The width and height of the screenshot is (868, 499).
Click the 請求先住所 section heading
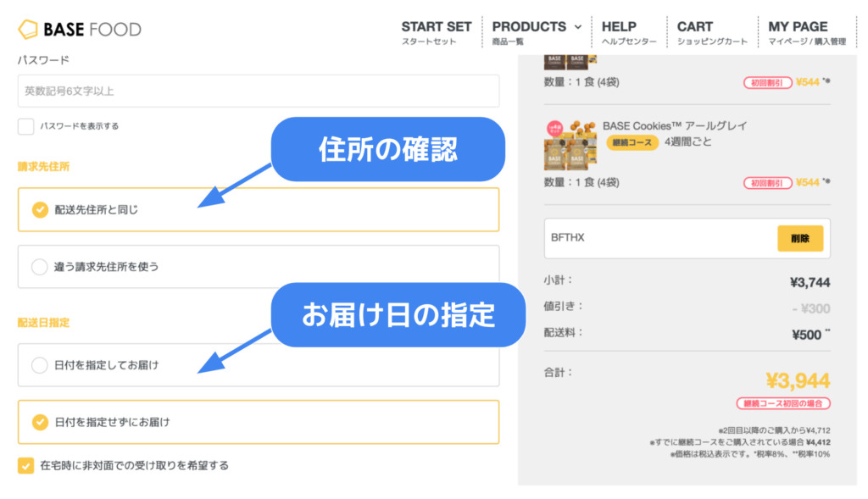tap(44, 167)
